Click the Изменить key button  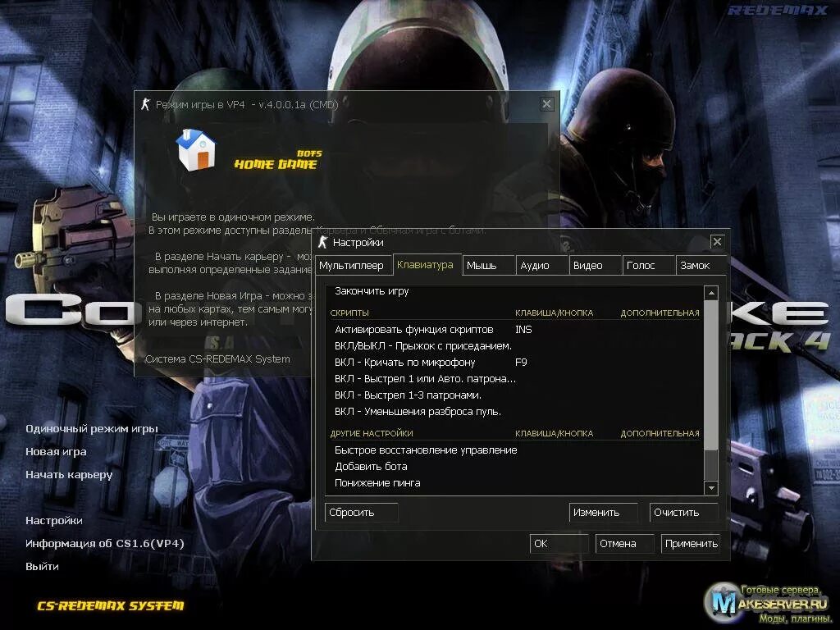603,513
